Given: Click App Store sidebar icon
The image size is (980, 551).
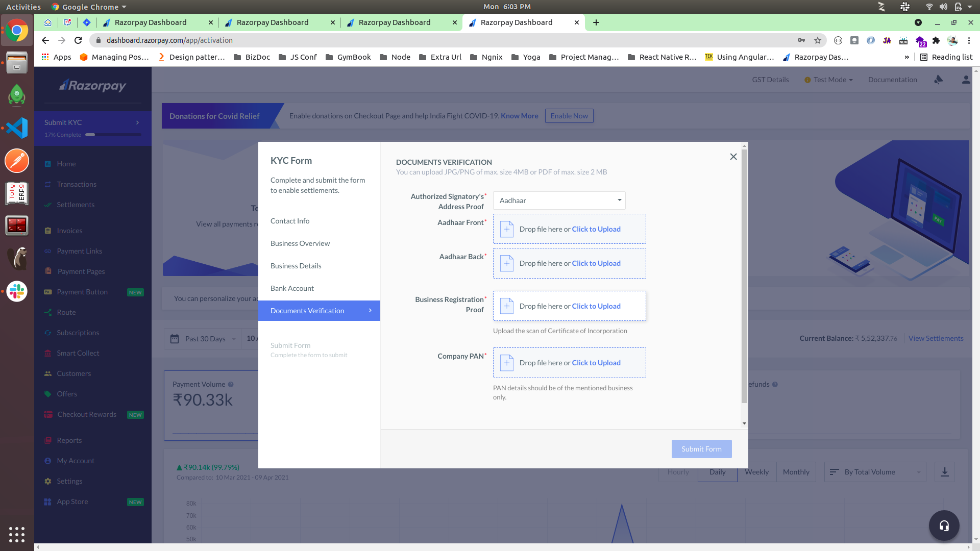Looking at the screenshot, I should coord(48,502).
